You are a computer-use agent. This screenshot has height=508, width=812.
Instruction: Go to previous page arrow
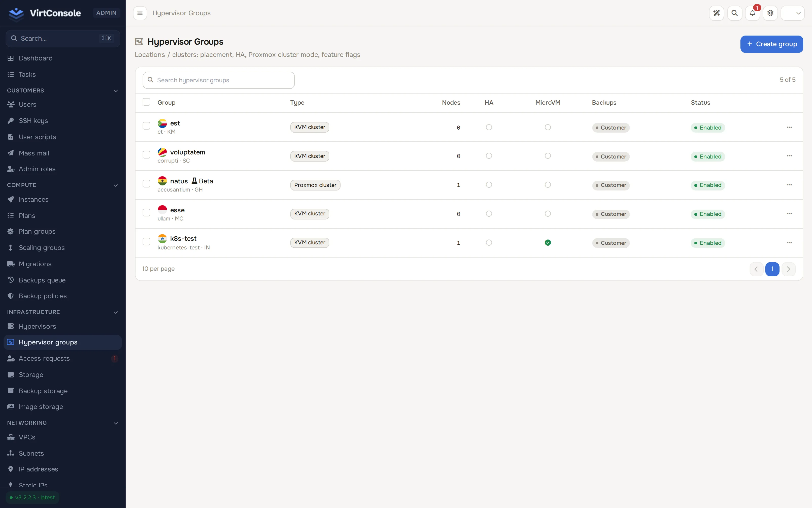coord(756,269)
